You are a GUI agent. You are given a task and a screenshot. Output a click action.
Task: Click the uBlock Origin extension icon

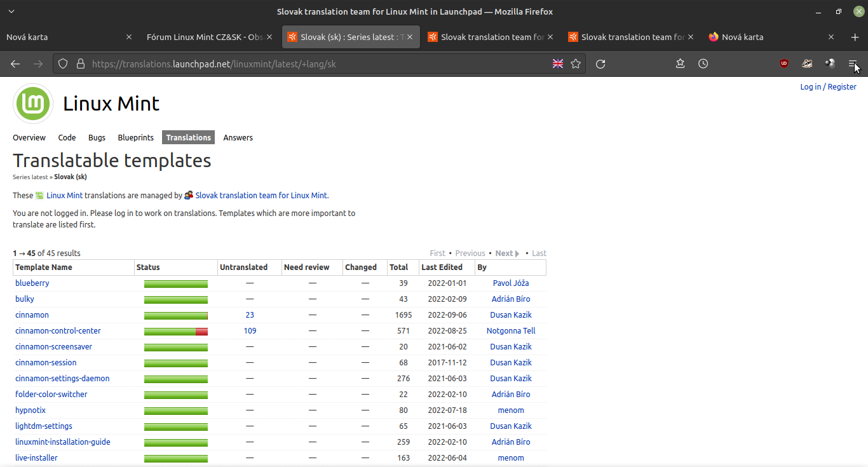[784, 64]
